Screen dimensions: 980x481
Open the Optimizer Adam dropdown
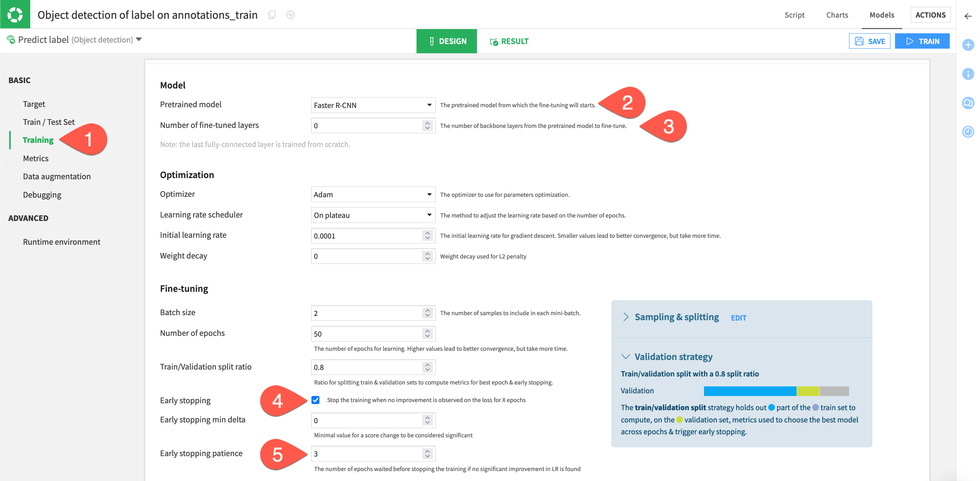(x=373, y=195)
